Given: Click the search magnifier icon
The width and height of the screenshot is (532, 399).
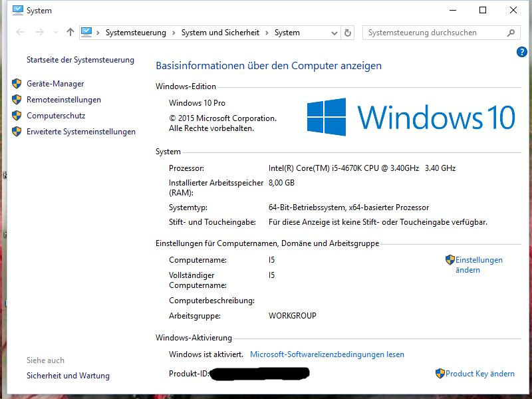Looking at the screenshot, I should click(x=511, y=33).
